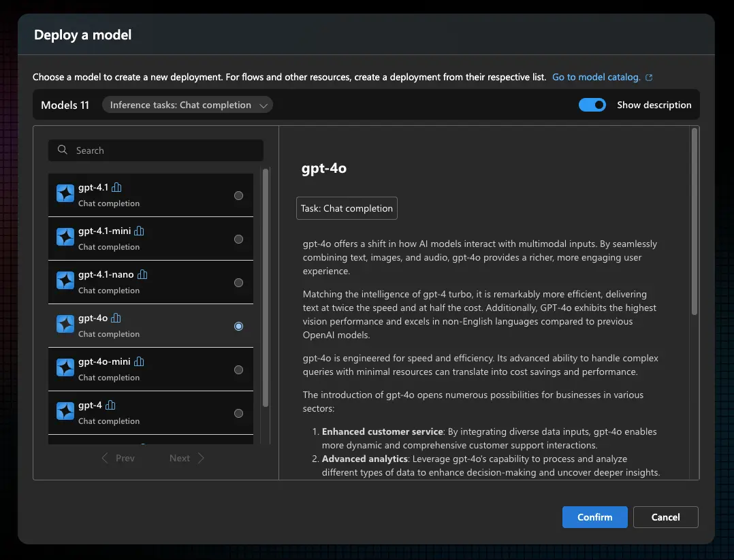
Task: Click the Task: Chat completion tag
Action: [347, 208]
